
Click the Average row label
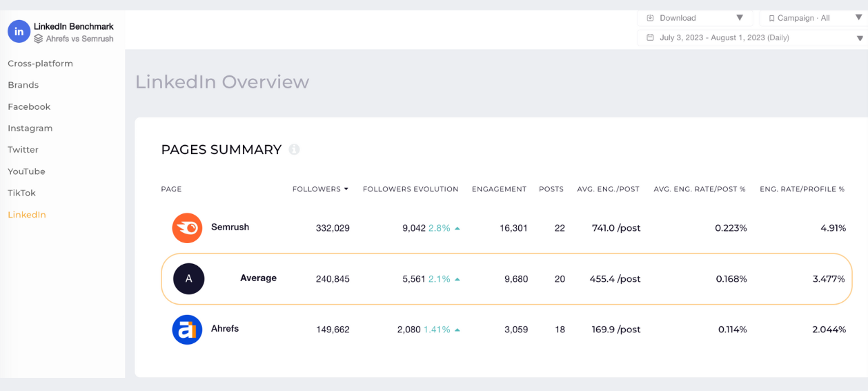[258, 278]
